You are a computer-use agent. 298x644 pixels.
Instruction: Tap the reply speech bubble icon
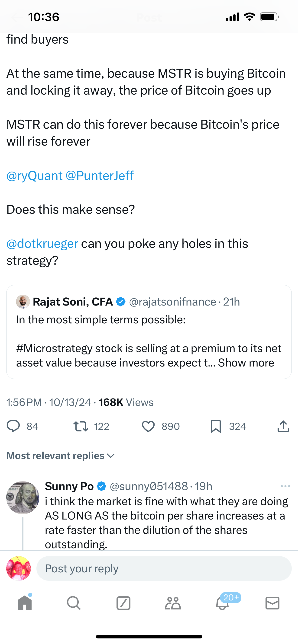tap(13, 426)
